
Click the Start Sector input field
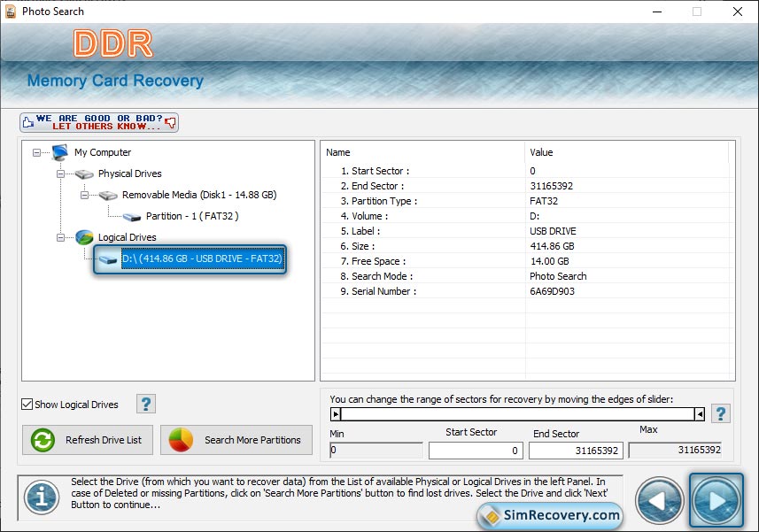(x=476, y=451)
